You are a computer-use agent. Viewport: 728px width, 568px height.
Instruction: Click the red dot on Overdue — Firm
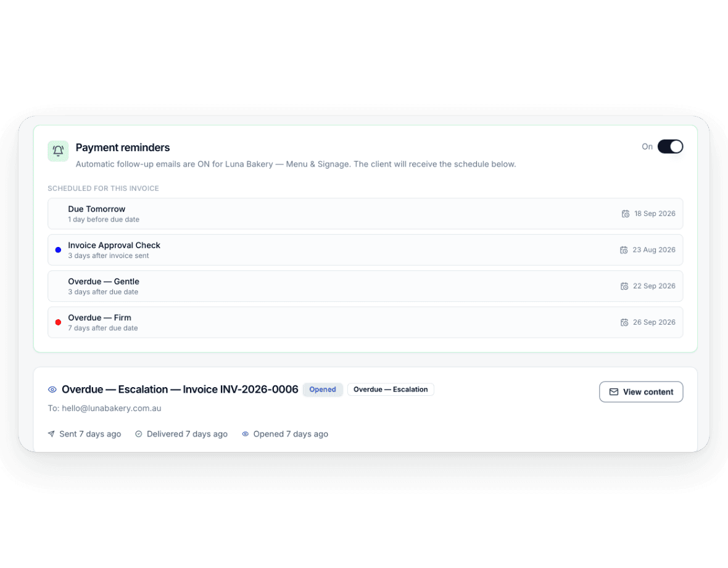click(x=58, y=322)
